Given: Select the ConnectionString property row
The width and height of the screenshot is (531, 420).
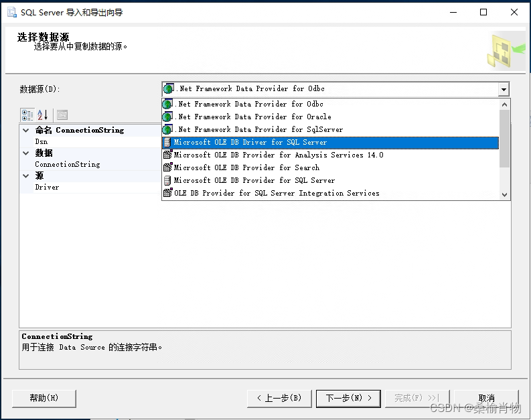Looking at the screenshot, I should coord(91,165).
